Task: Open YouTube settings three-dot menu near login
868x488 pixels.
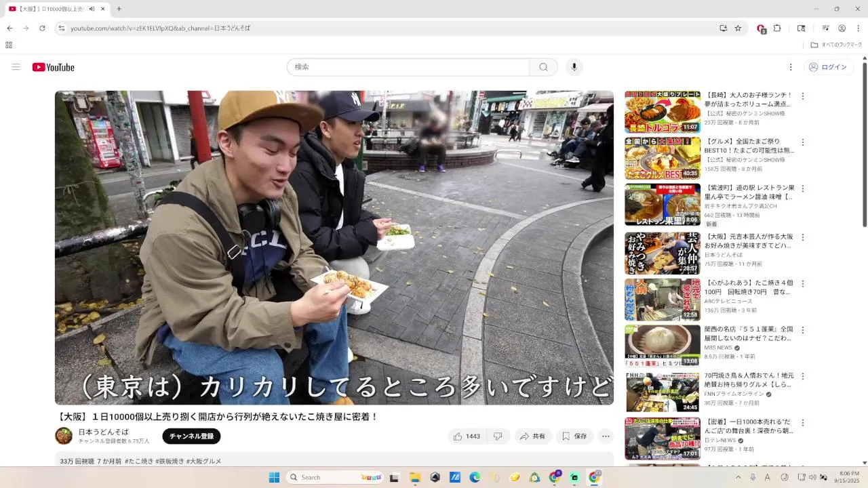Action: point(790,67)
